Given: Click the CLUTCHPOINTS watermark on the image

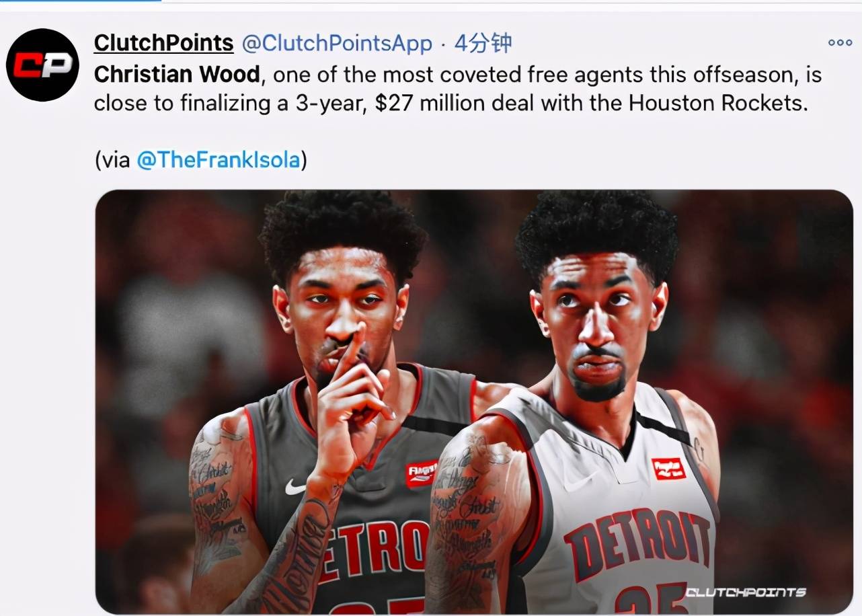Looking at the screenshot, I should coord(745,592).
